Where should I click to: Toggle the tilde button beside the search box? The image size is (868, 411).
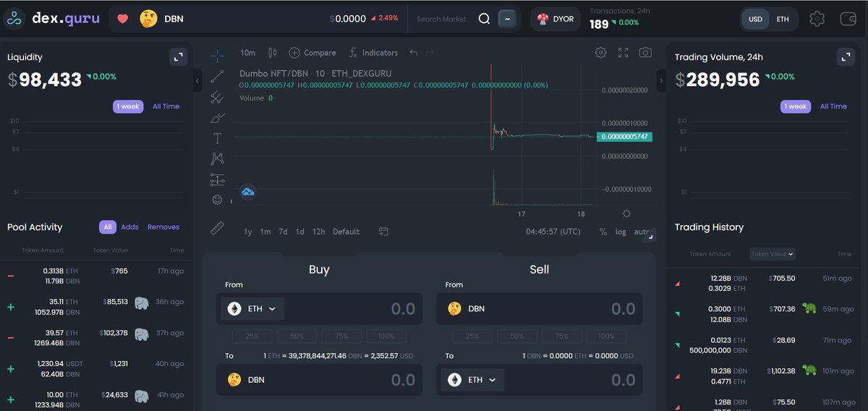point(507,19)
